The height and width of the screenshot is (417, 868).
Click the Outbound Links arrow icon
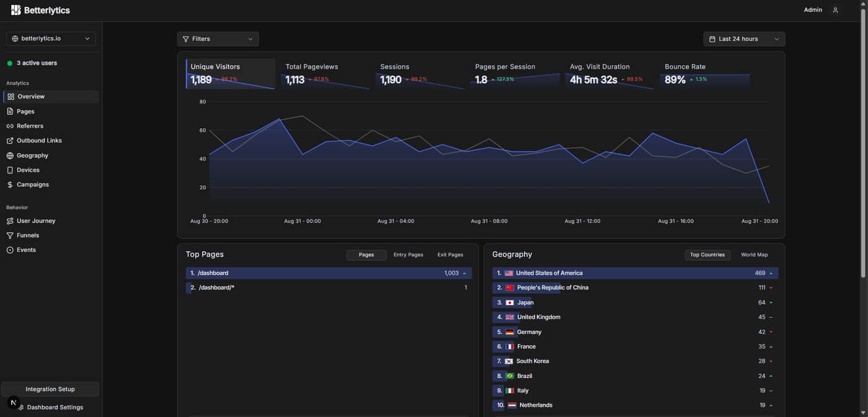10,141
